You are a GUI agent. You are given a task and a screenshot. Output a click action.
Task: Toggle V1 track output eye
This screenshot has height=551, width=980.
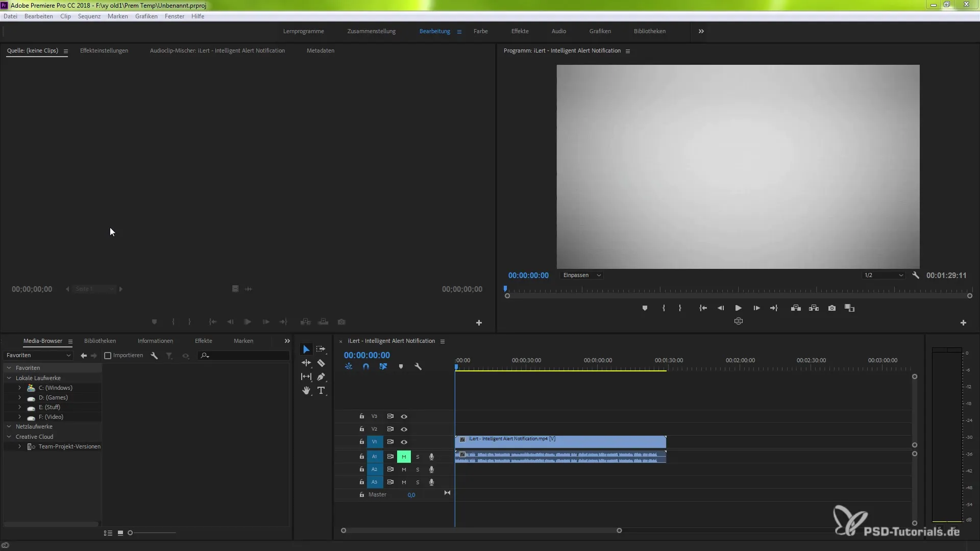[404, 442]
